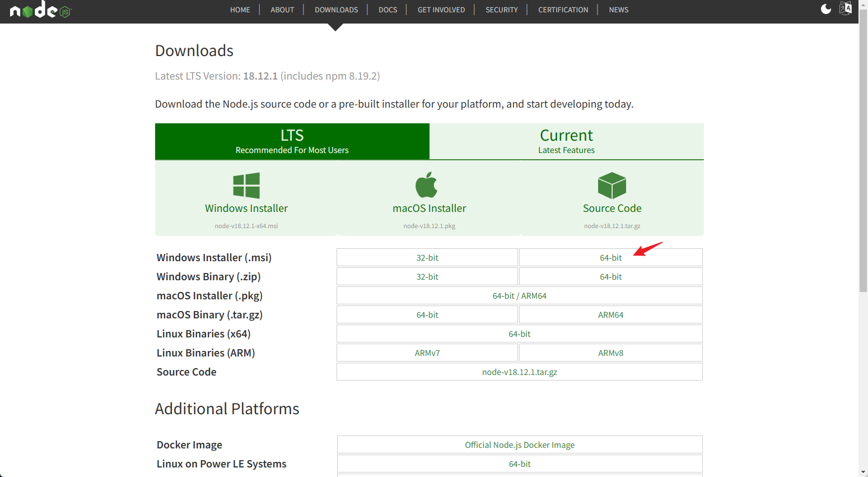Click the macOS Binary (.tar.gz) row label
This screenshot has width=868, height=477.
(x=209, y=315)
